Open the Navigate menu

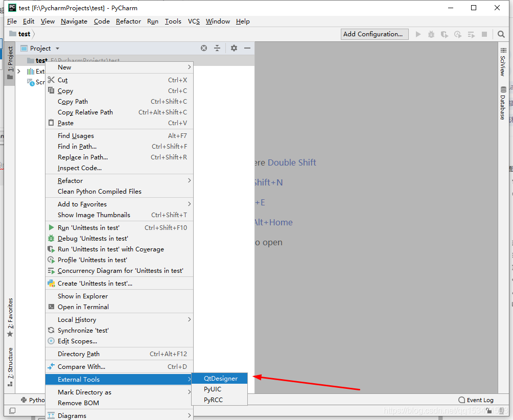click(74, 21)
